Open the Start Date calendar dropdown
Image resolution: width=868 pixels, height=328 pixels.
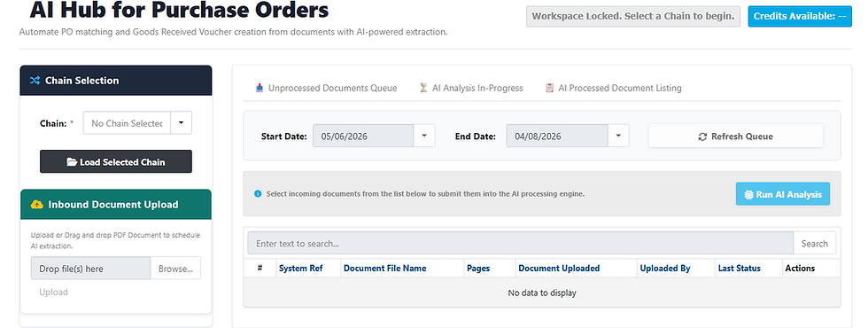pyautogui.click(x=424, y=136)
